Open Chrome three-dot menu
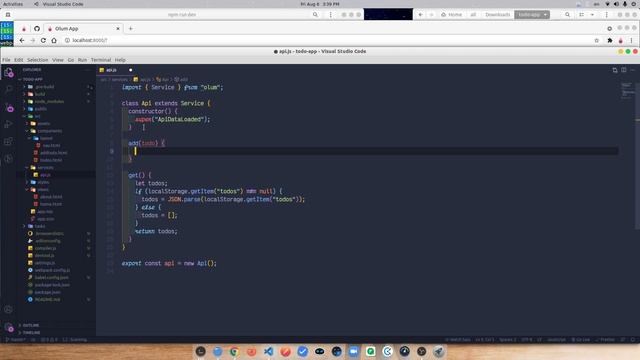Screen dimensions: 640x360 (x=631, y=40)
